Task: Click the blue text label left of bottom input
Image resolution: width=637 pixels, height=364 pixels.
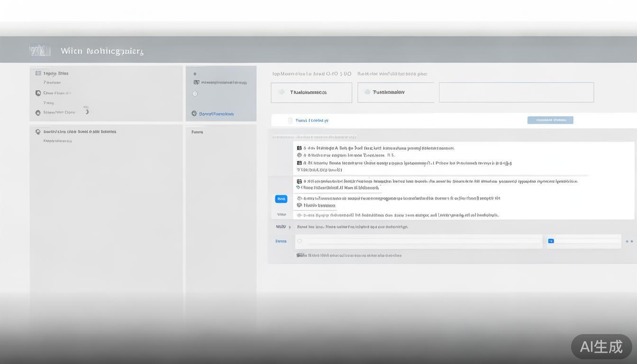Action: [281, 241]
